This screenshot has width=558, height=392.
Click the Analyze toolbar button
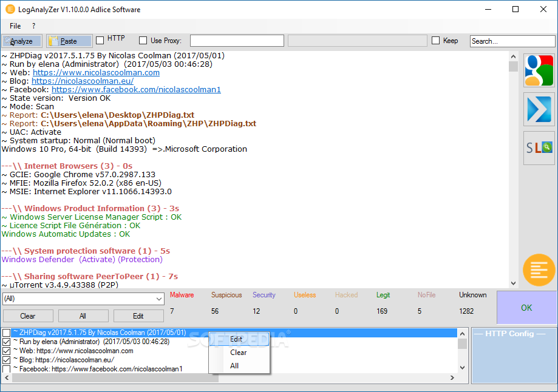22,41
